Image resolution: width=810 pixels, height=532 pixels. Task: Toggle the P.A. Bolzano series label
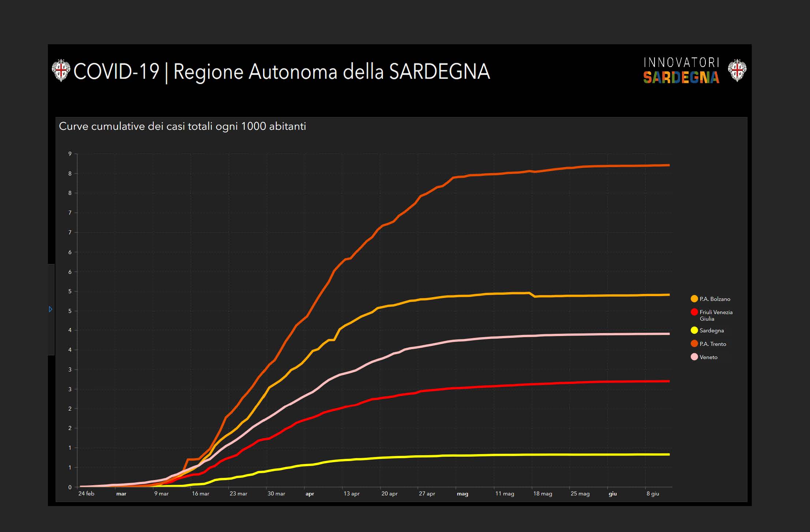click(715, 299)
